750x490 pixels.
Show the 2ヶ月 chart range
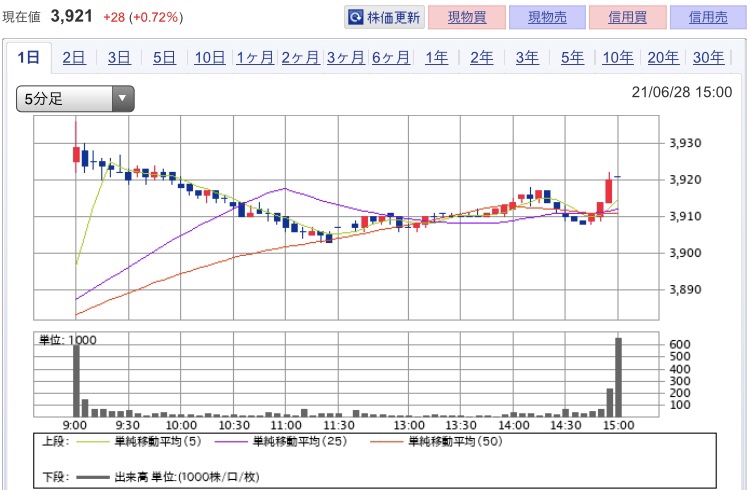300,58
